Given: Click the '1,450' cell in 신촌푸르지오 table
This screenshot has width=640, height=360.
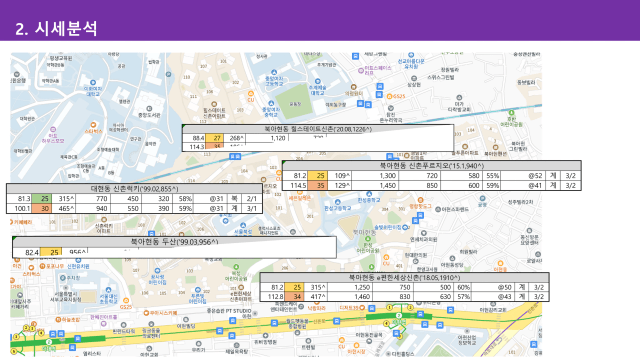Looking at the screenshot, I should coord(376,185).
